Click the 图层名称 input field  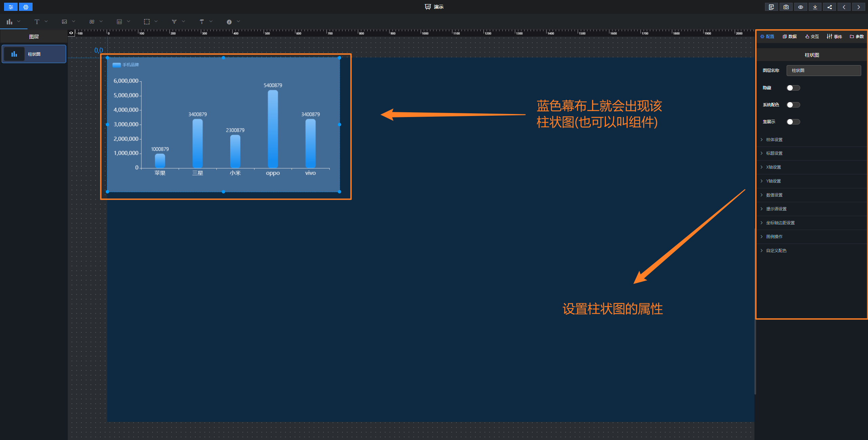[823, 71]
